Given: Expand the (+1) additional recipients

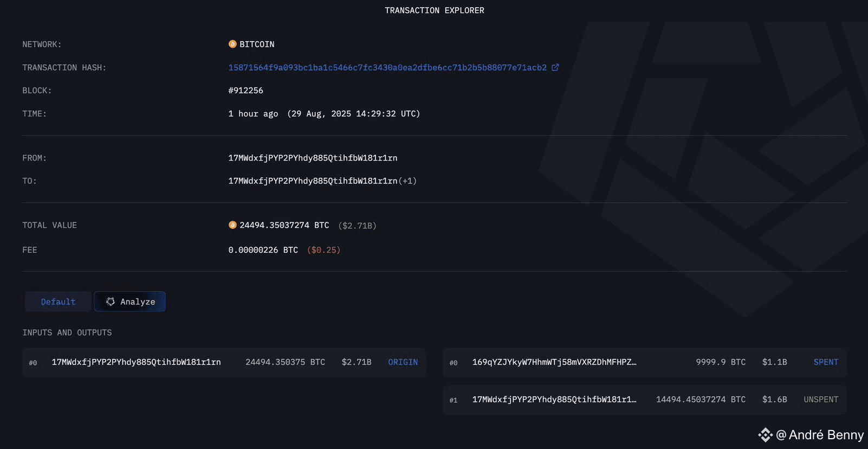Looking at the screenshot, I should point(407,181).
